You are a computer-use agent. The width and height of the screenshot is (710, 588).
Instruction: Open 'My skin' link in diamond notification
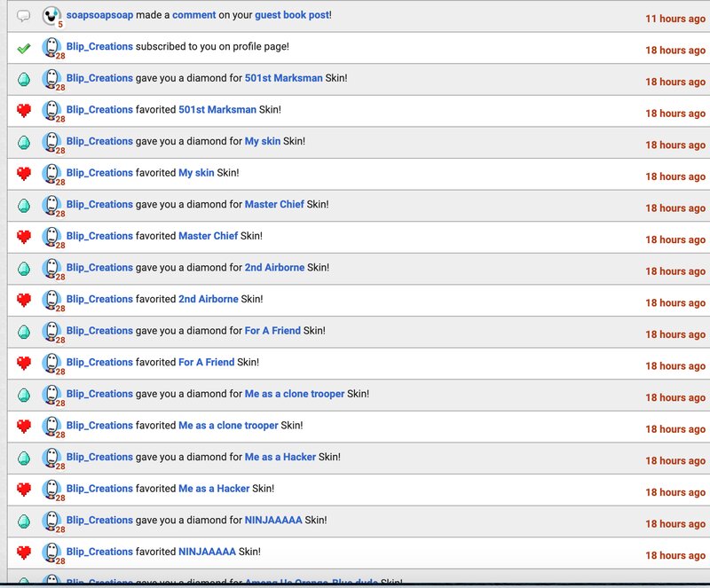263,141
